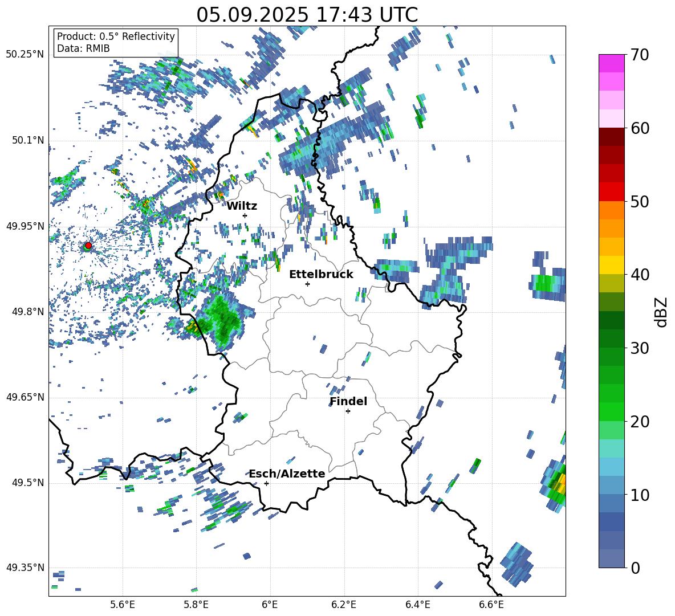Click the 5.6°E longitude label
Screen dimensions: 675x616
[123, 605]
